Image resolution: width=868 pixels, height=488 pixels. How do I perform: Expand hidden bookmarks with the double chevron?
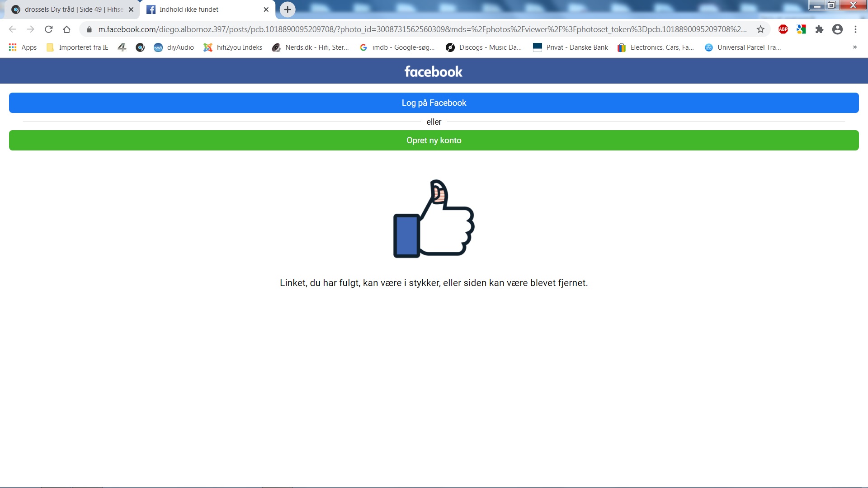point(854,47)
